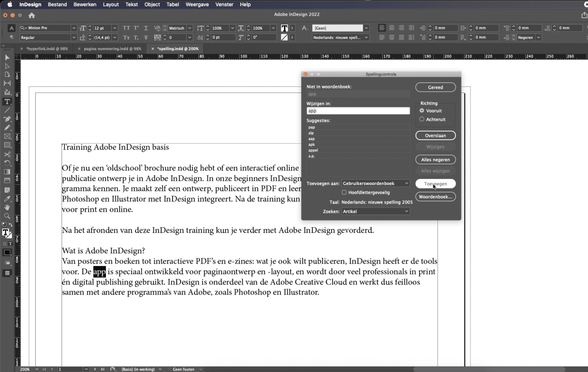The image size is (588, 372).
Task: Open the 12 pt font size dropdown
Action: coord(115,28)
